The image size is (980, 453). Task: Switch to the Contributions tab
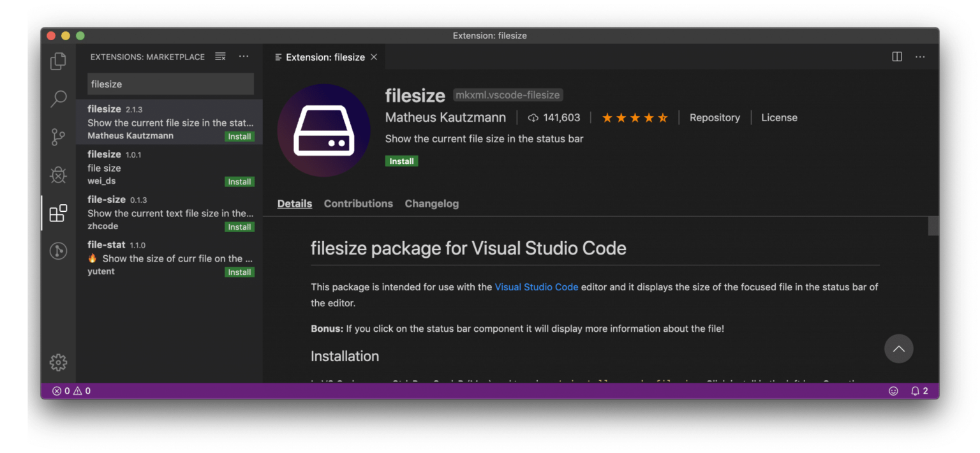(358, 204)
